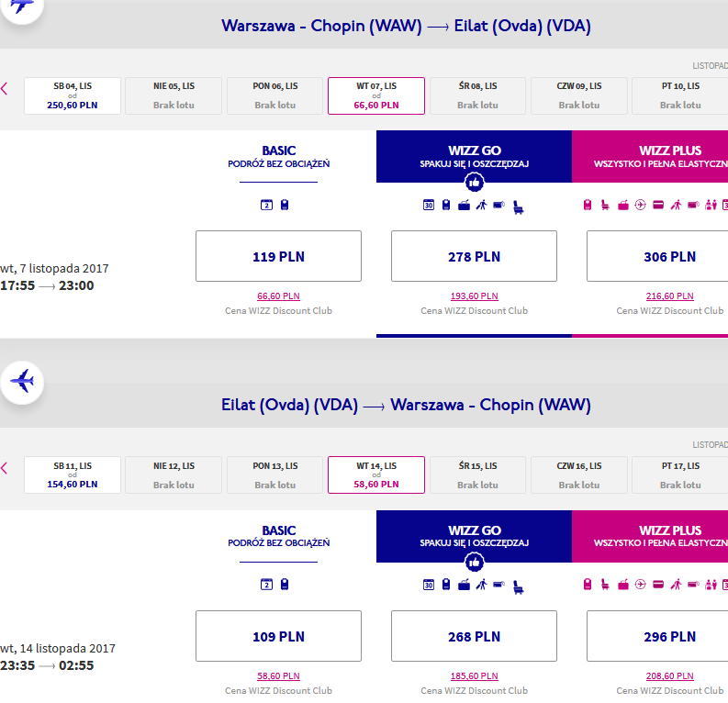Open 185,60 PLN Discount Club price link
This screenshot has height=703, width=728.
(474, 676)
